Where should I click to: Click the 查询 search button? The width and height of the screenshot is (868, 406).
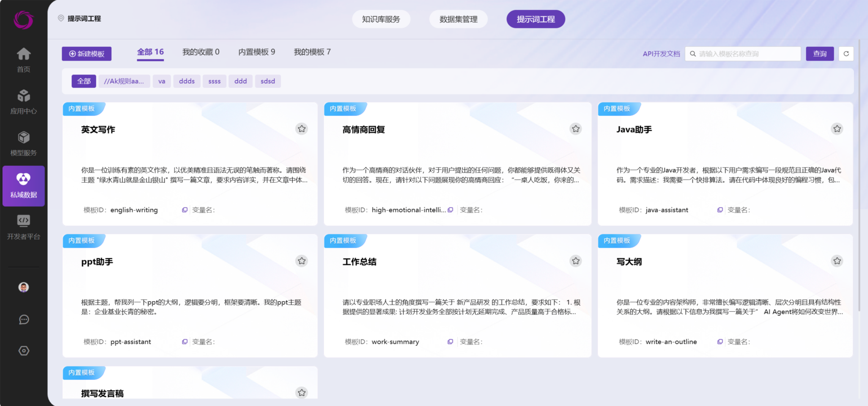pos(820,54)
